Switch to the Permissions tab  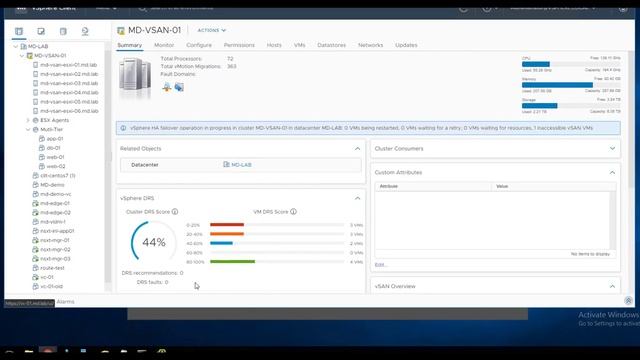239,45
